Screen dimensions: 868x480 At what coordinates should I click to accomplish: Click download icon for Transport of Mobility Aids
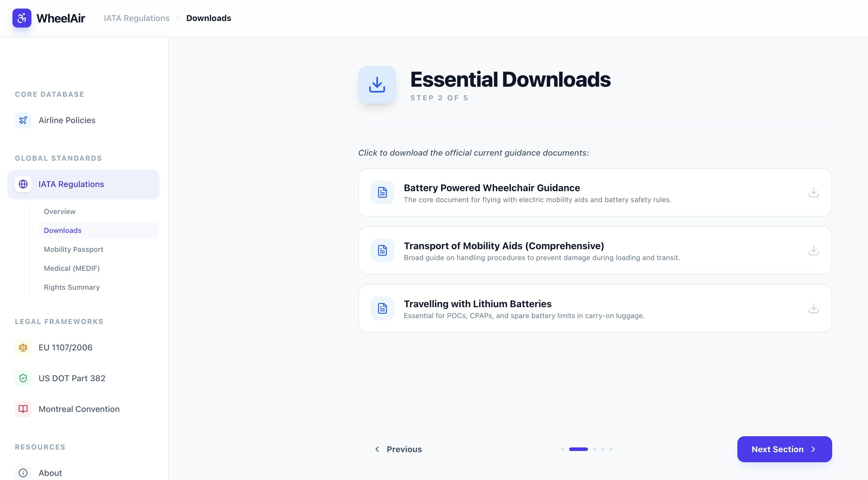coord(813,250)
